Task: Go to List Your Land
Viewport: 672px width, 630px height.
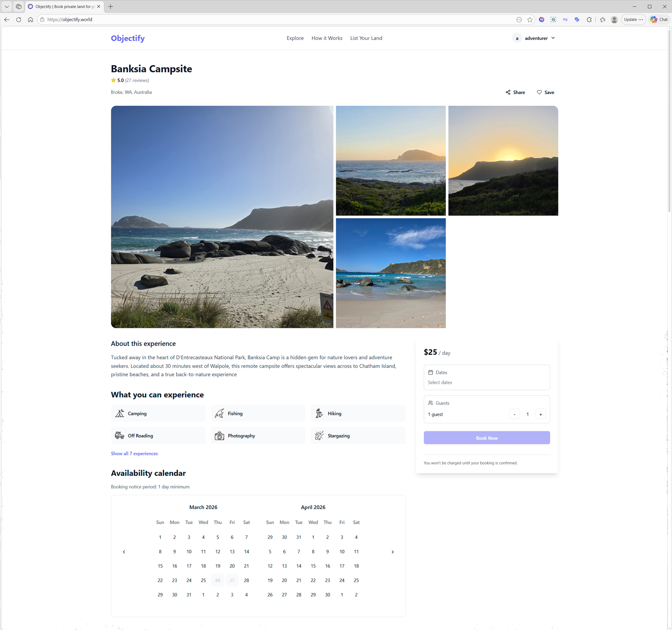Action: (366, 38)
